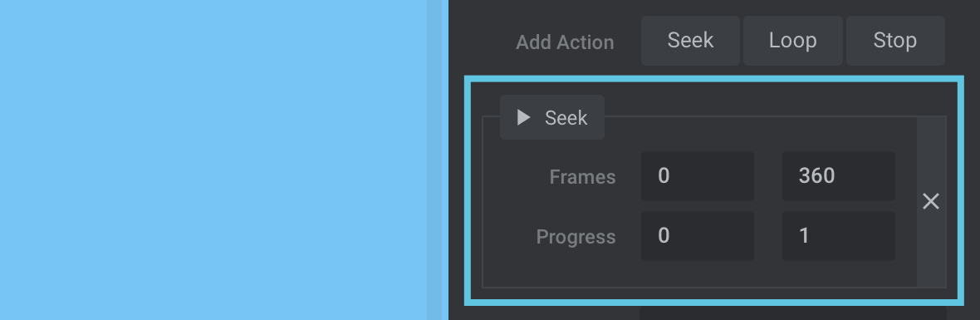
Task: Click the cyan highlight border of Seek block
Action: [713, 79]
